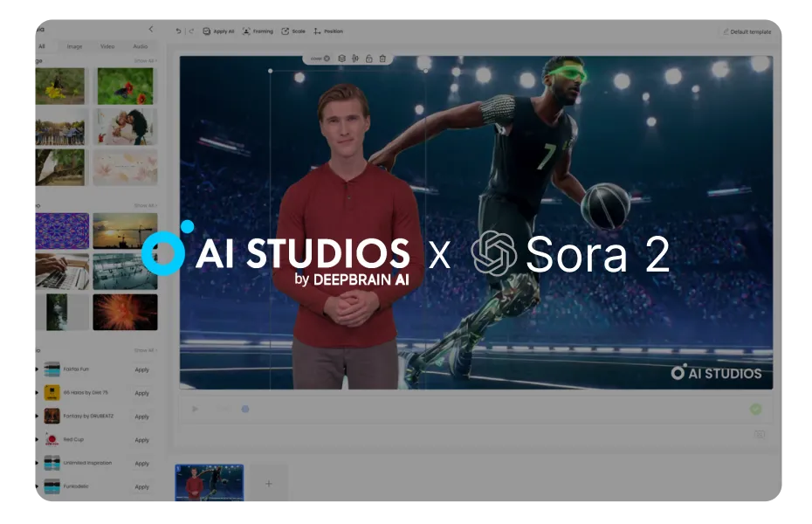812x524 pixels.
Task: Preview the Fairfax Fun audio track
Action: [x=38, y=369]
